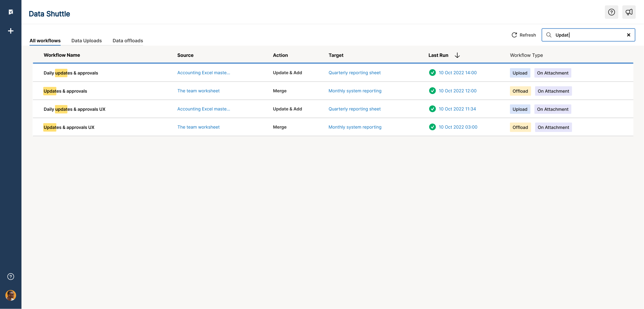Viewport: 644px width, 309px height.
Task: Click the Refresh button
Action: click(x=524, y=35)
